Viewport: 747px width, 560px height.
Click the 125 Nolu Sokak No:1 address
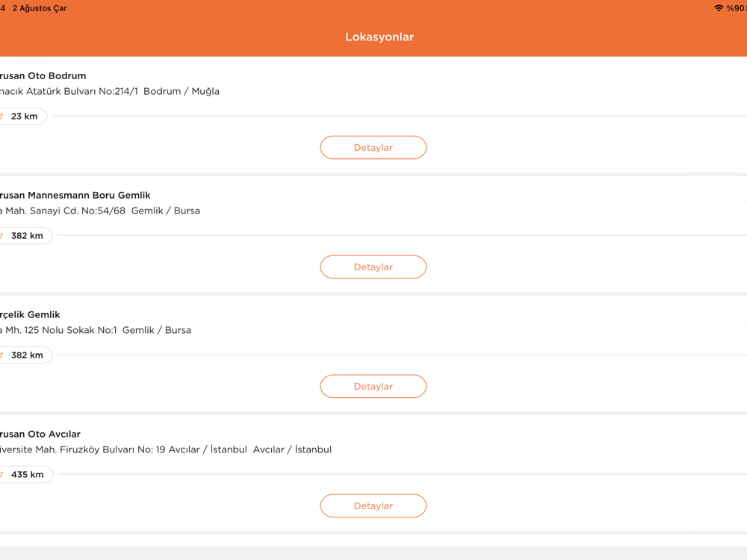coord(96,331)
